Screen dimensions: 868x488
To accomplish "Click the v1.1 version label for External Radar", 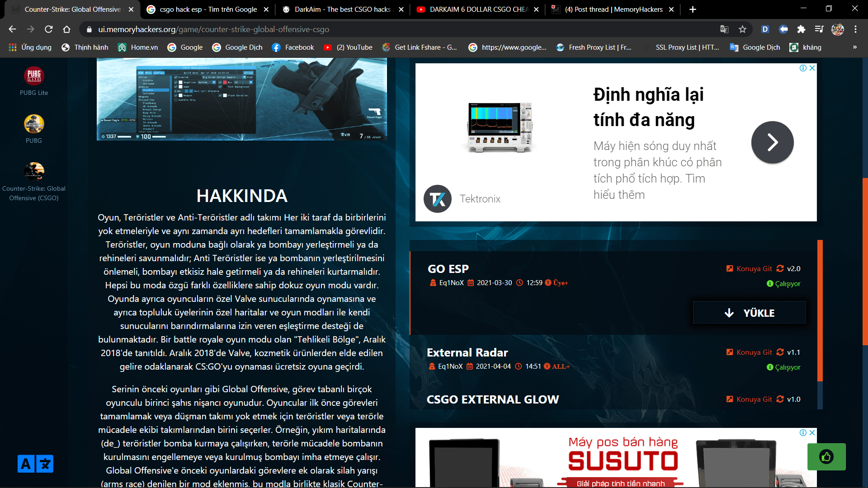I will click(793, 352).
